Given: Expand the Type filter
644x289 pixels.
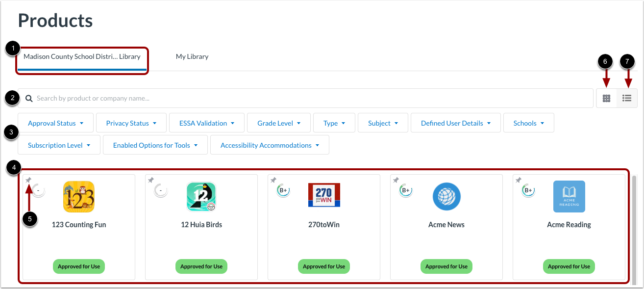Looking at the screenshot, I should (x=334, y=123).
